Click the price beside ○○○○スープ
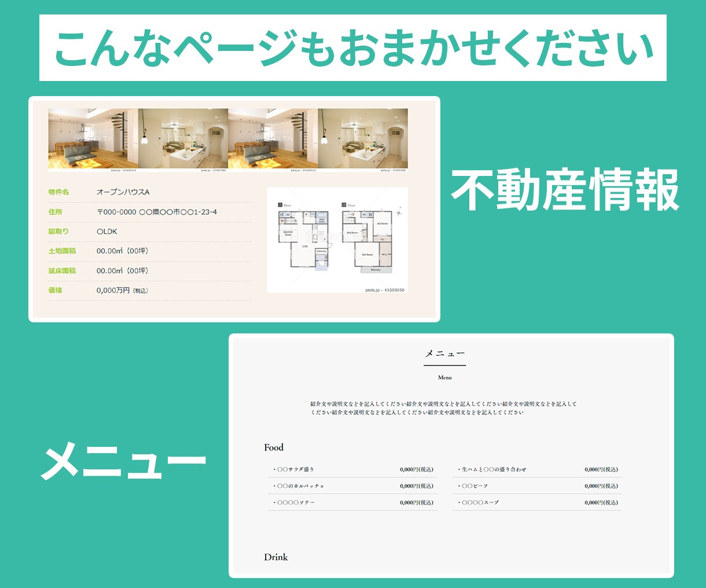 601,503
